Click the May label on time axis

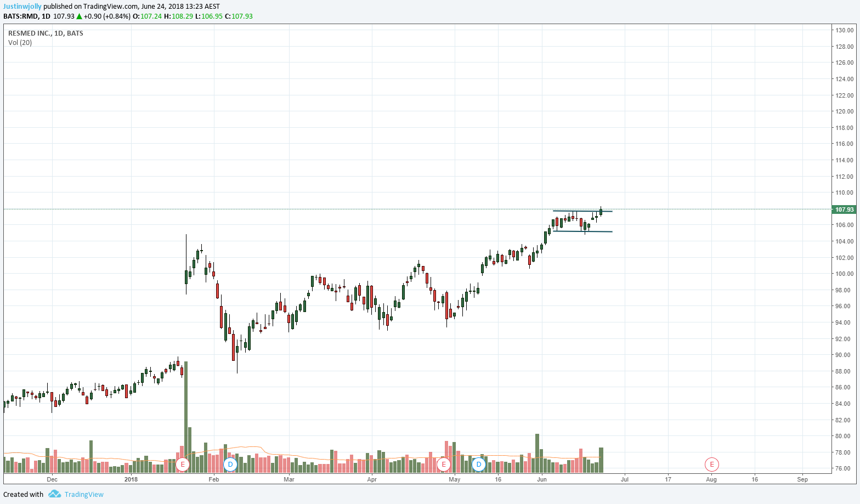455,479
